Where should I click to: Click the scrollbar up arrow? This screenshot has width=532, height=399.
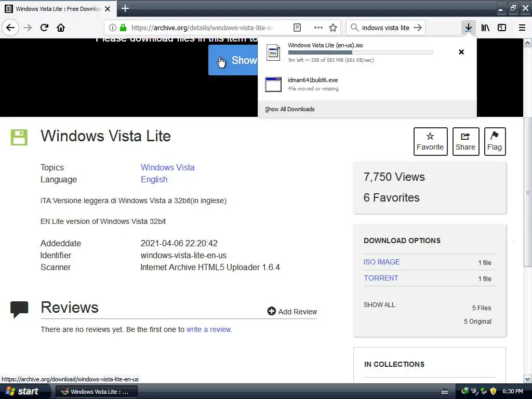[x=528, y=43]
